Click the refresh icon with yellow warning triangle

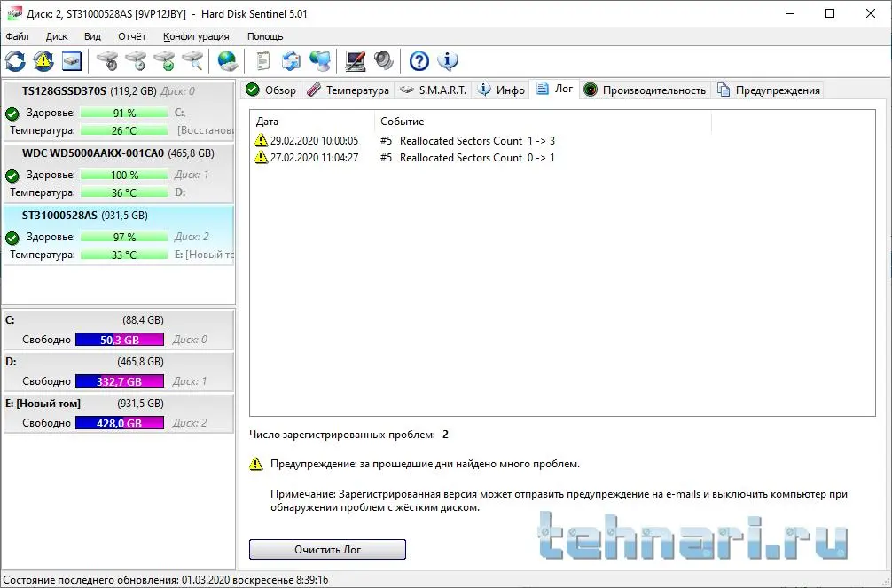[43, 61]
